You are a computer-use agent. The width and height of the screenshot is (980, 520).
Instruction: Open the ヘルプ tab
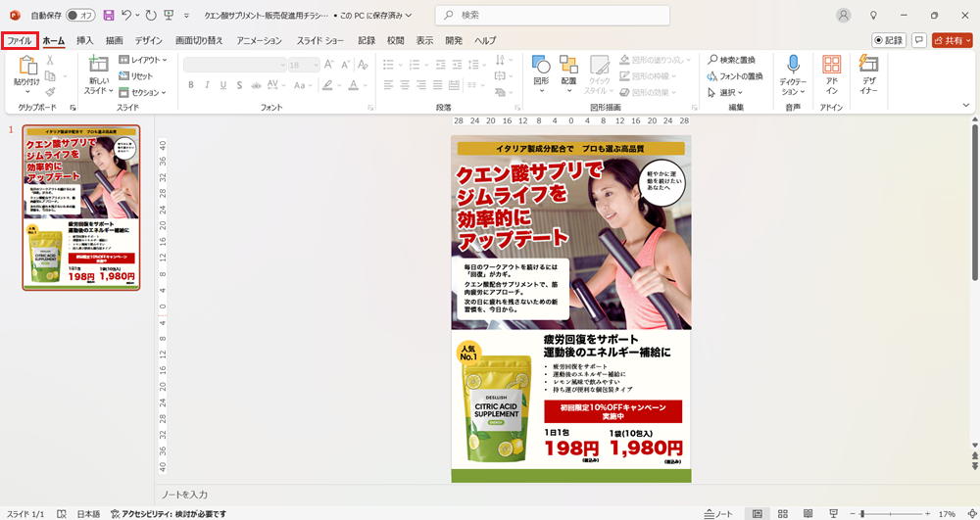[x=485, y=40]
